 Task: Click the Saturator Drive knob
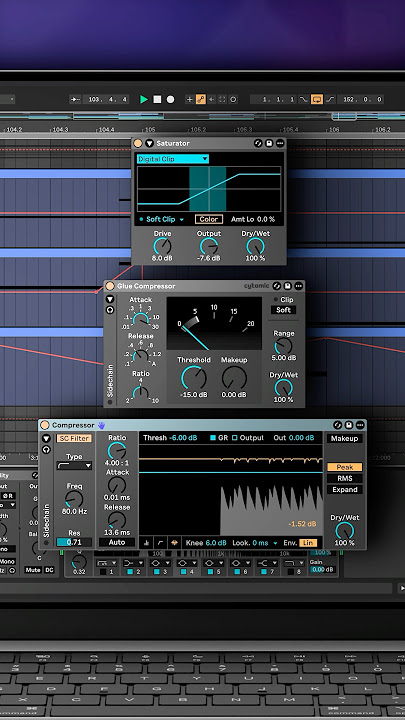point(162,247)
